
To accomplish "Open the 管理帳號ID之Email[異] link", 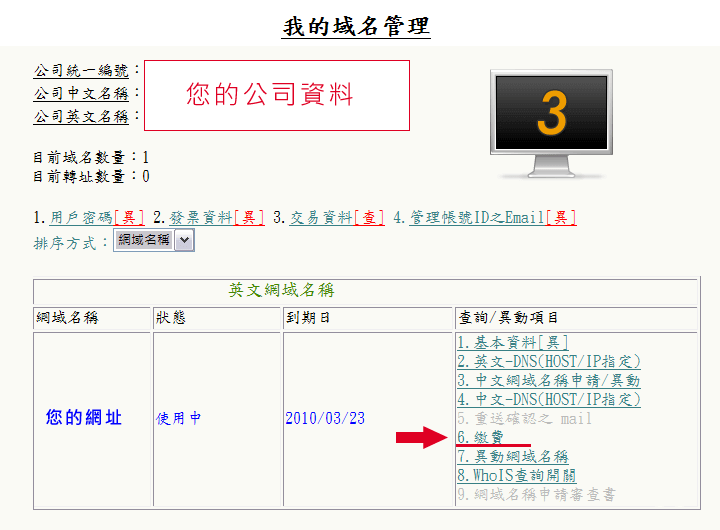I will tap(493, 218).
